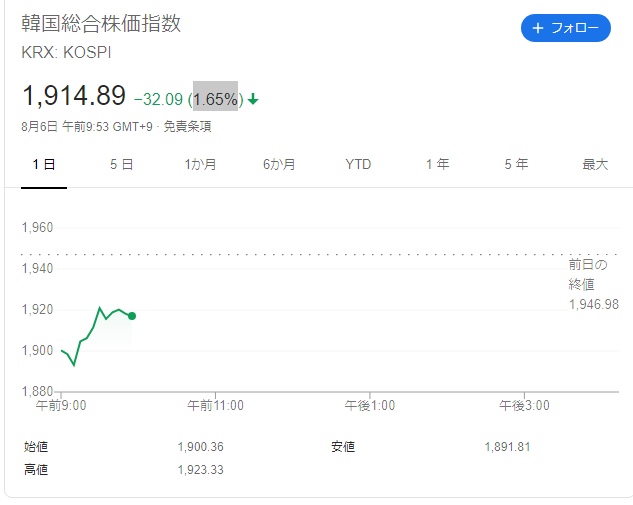Click the 高値 value 1,923.33
Viewport: 633px width, 505px height.
click(200, 469)
